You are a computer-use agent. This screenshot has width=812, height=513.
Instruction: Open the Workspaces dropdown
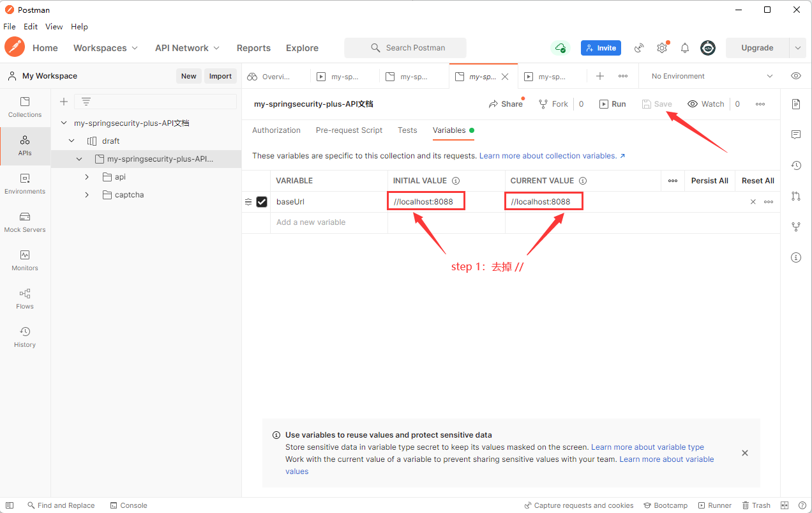coord(106,48)
